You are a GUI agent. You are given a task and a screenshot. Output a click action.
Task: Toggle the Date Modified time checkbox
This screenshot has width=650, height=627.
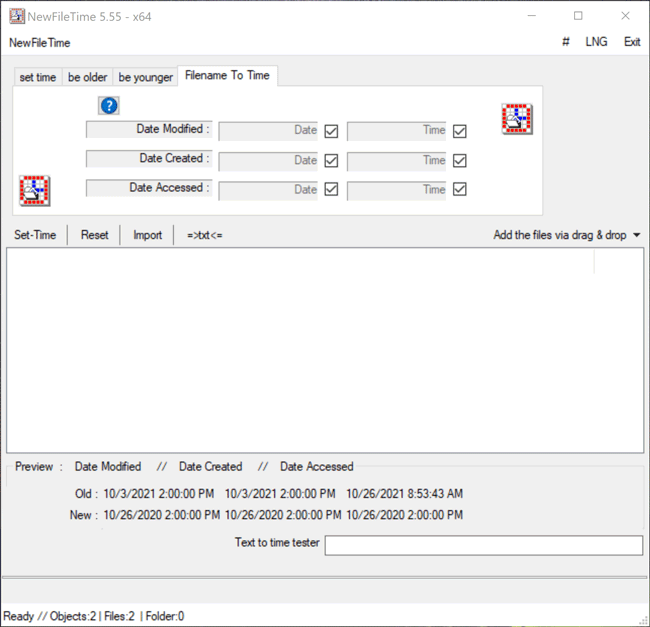[x=460, y=131]
